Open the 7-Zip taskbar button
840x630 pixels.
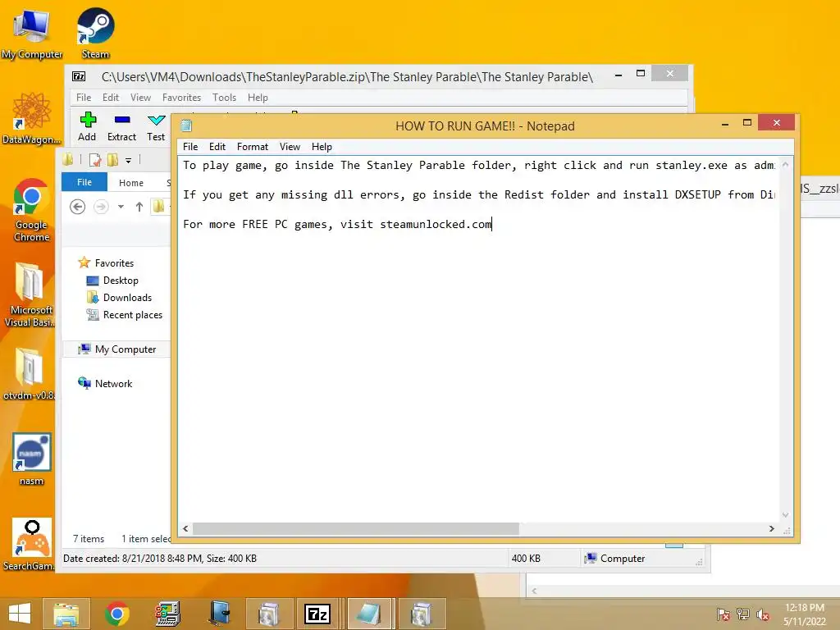coord(317,614)
